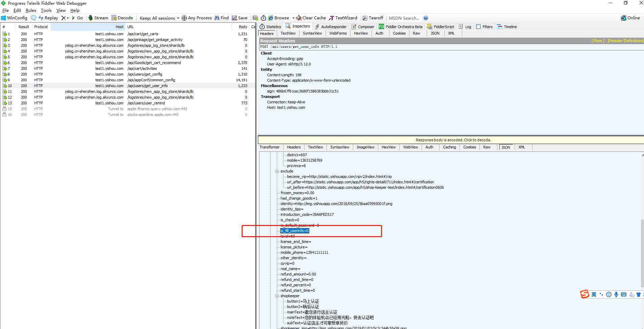Click the timer clock icon

[x=263, y=18]
